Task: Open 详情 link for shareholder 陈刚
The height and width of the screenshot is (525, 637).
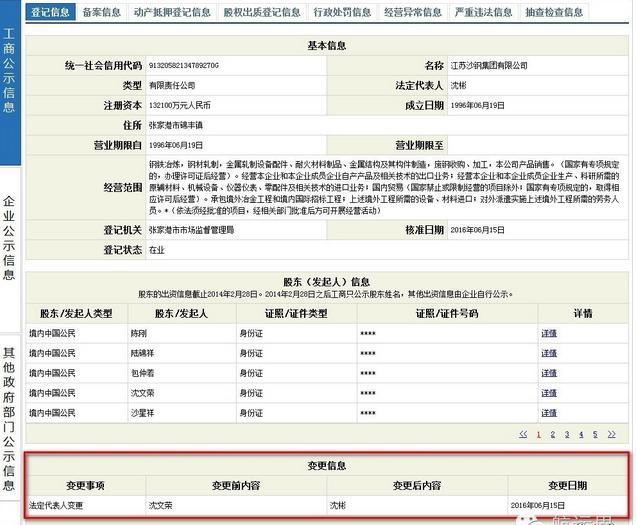Action: (548, 333)
